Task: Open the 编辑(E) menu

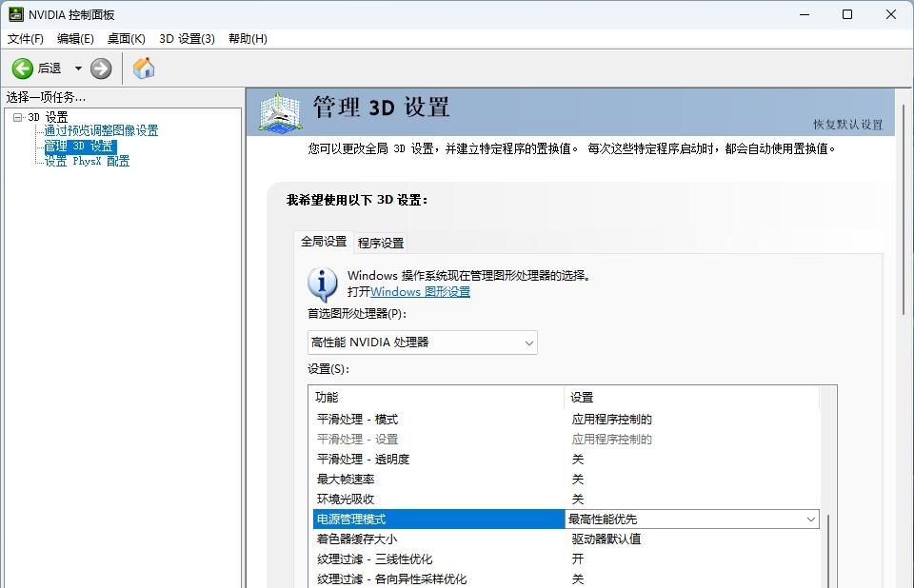Action: pos(75,38)
